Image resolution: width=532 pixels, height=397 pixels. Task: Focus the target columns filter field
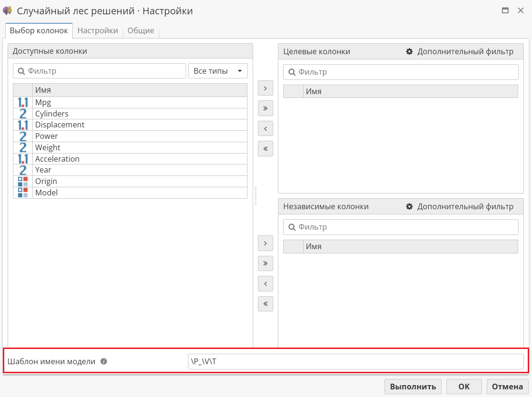(401, 72)
